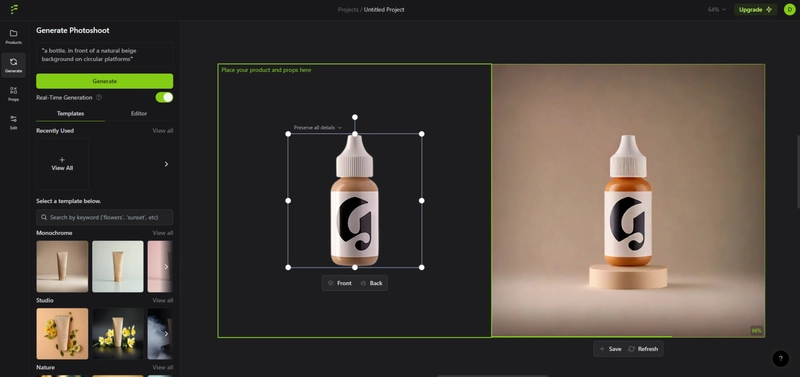This screenshot has height=377, width=800.
Task: Click the Real-Time Generation help icon
Action: tap(99, 97)
